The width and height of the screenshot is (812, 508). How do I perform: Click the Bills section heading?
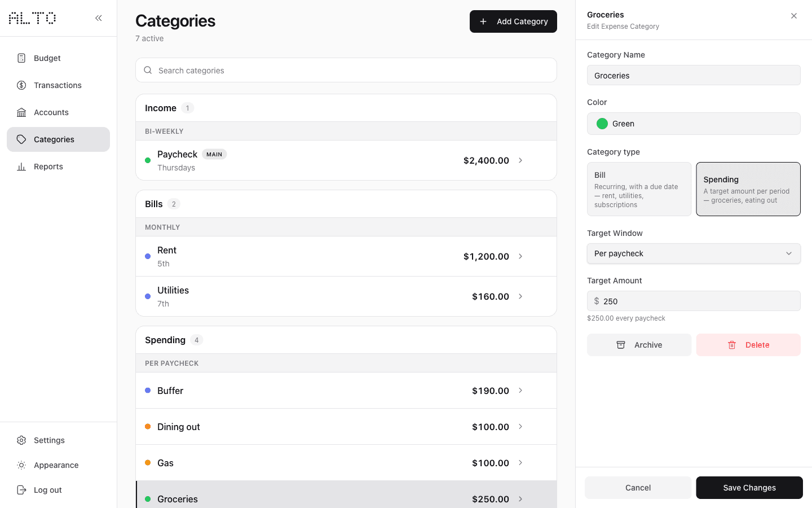[x=154, y=204]
